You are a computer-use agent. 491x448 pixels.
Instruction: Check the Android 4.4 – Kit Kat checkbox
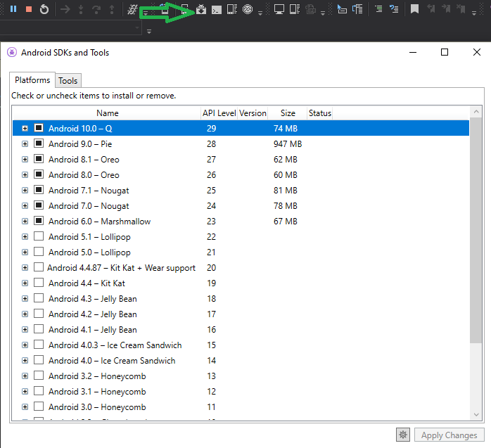[39, 283]
